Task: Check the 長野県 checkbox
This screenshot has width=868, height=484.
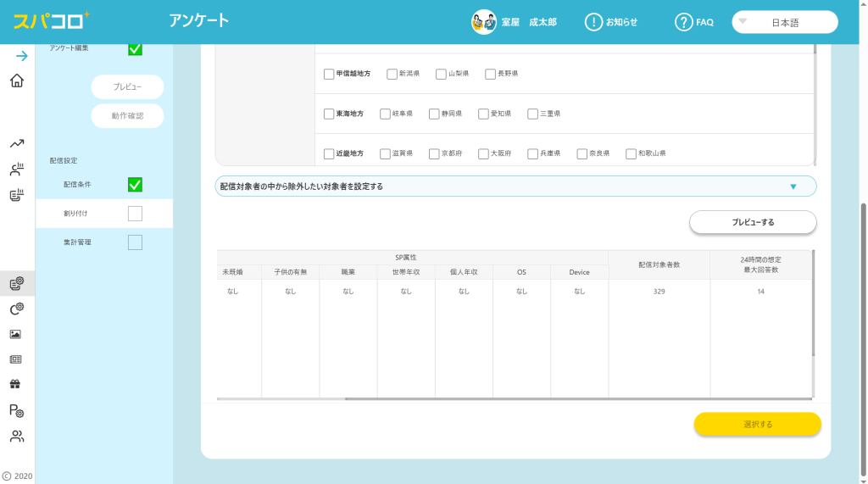Action: [491, 74]
